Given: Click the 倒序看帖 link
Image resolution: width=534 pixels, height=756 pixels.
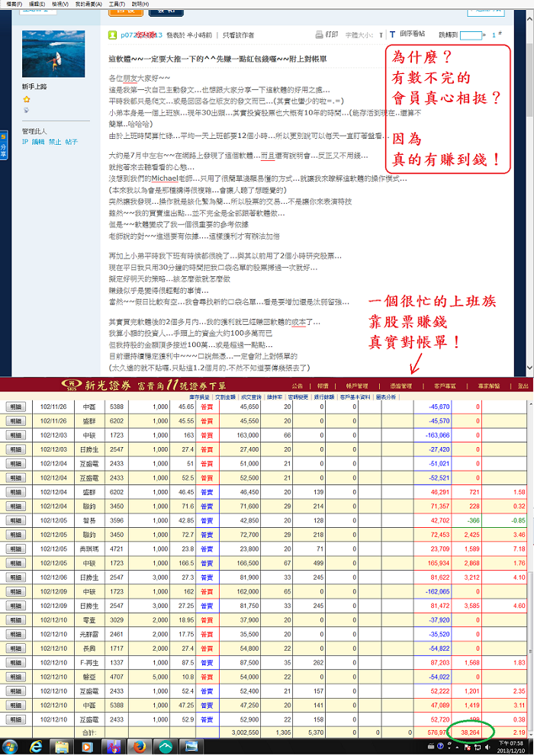Looking at the screenshot, I should 413,34.
